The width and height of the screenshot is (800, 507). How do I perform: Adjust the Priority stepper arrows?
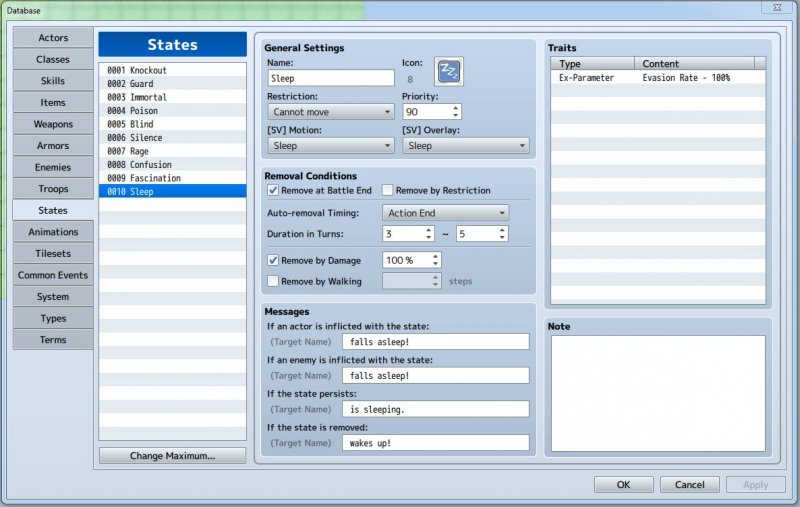point(456,112)
